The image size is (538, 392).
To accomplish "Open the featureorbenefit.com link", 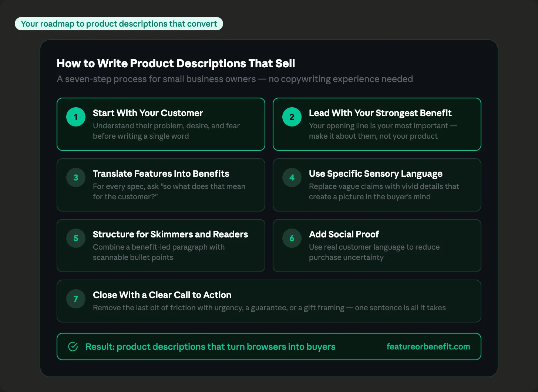I will tap(428, 347).
